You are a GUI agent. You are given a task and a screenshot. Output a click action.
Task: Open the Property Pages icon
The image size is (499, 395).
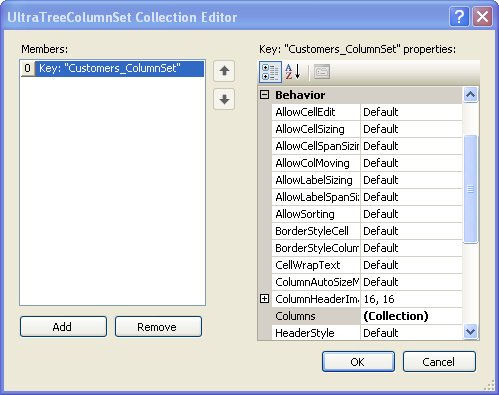(322, 72)
